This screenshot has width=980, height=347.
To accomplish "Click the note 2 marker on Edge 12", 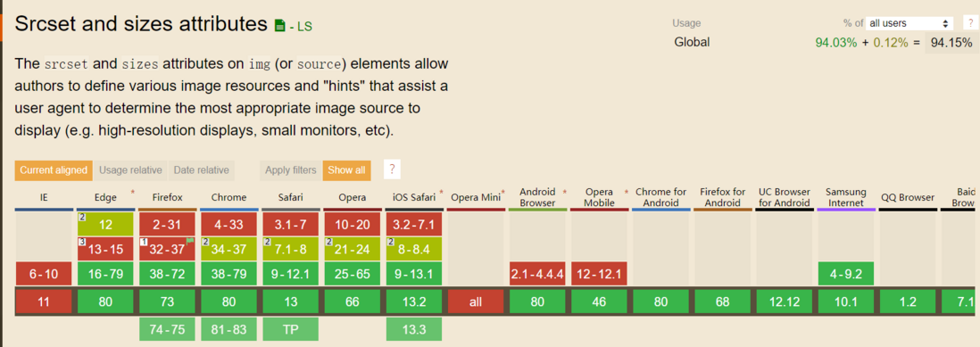I will point(82,217).
